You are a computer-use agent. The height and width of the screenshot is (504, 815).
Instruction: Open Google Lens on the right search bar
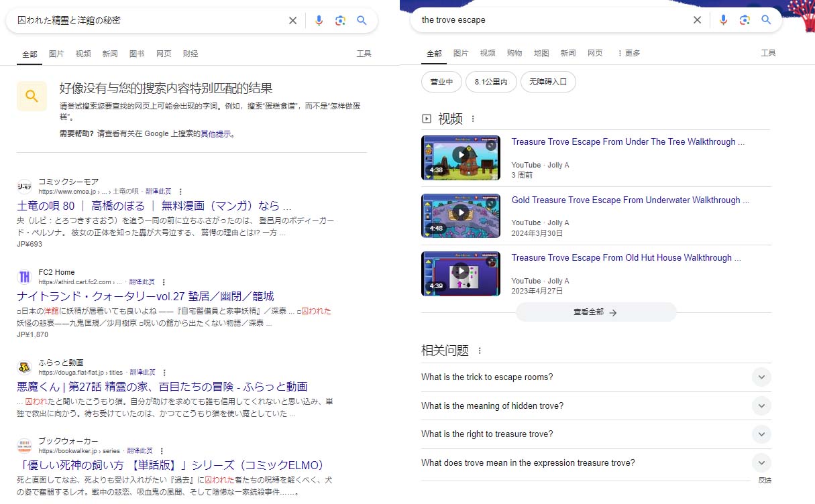click(745, 20)
